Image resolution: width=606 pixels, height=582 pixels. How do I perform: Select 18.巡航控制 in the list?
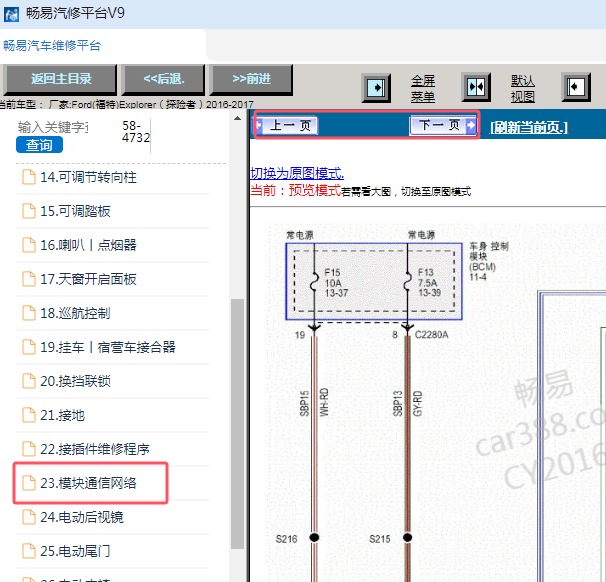pos(75,313)
